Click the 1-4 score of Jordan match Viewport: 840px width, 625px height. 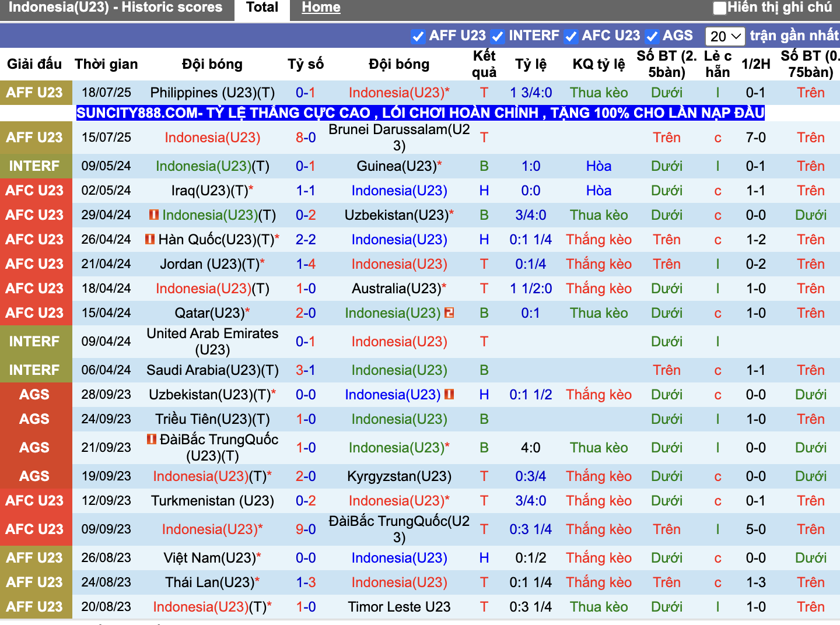tap(306, 264)
